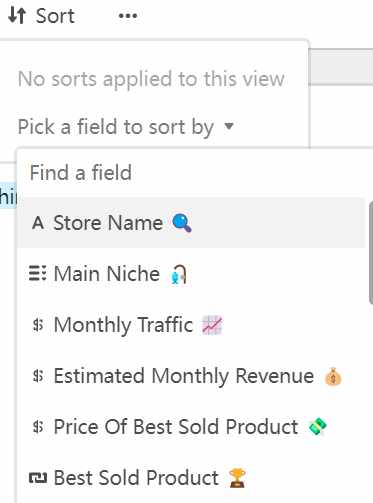Screen dimensions: 373x503
Task: Click the Sort button label
Action: [x=55, y=16]
